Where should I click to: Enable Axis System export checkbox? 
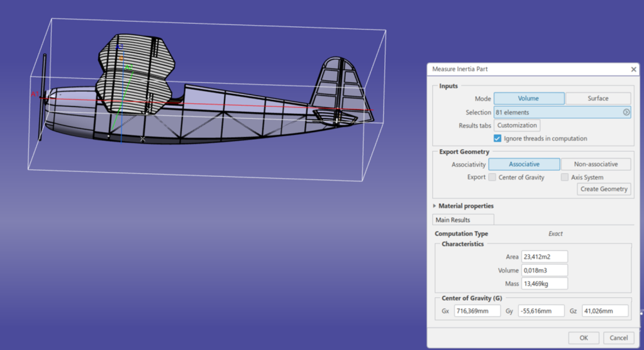pos(565,178)
